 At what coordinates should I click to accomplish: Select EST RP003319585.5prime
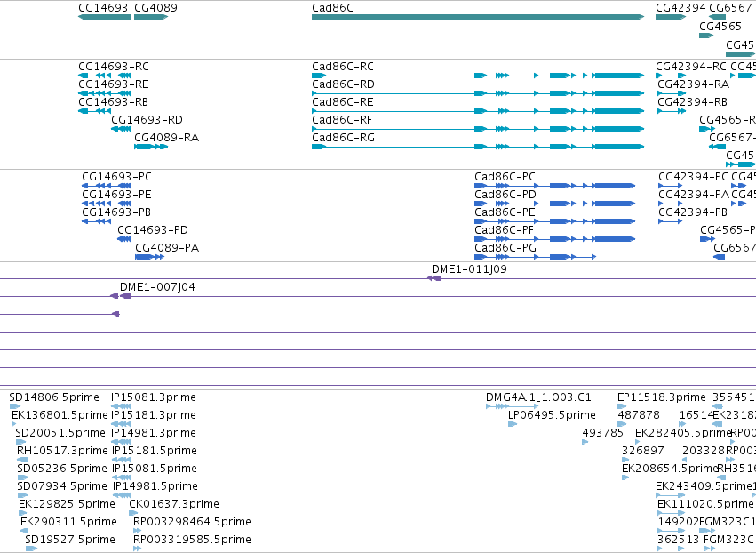(x=138, y=549)
